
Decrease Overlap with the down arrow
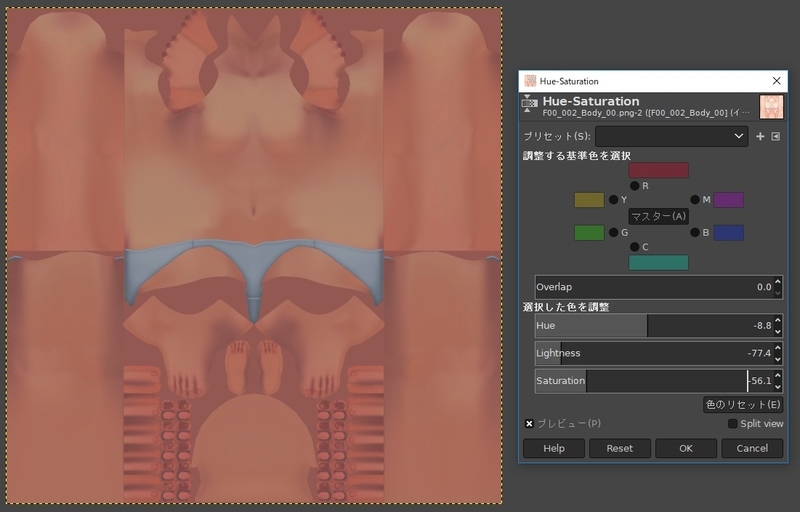click(778, 293)
